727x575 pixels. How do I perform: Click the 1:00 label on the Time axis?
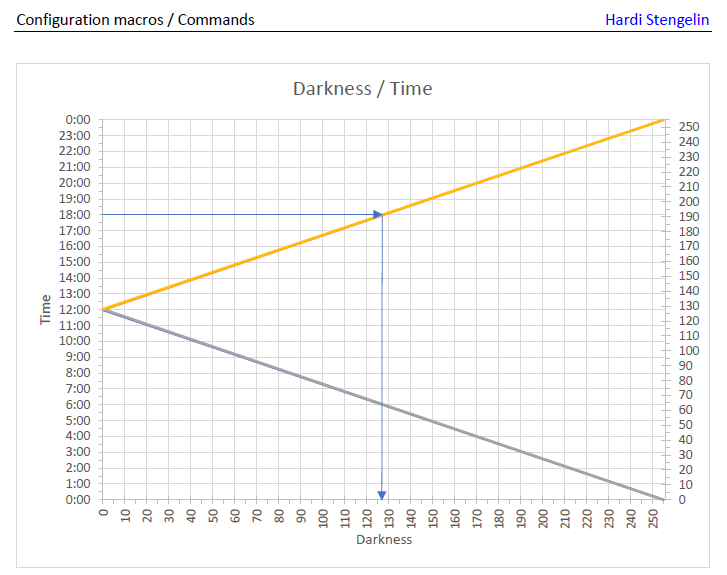pyautogui.click(x=78, y=484)
